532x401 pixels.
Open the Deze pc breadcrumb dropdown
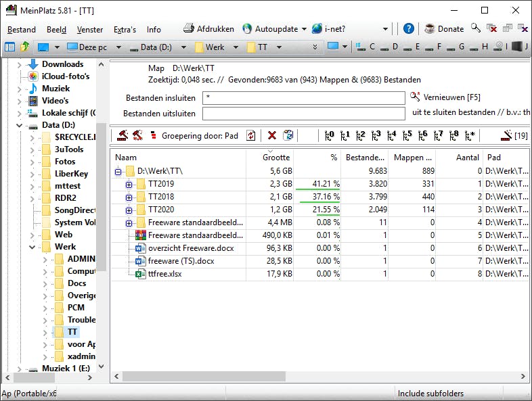pyautogui.click(x=118, y=47)
